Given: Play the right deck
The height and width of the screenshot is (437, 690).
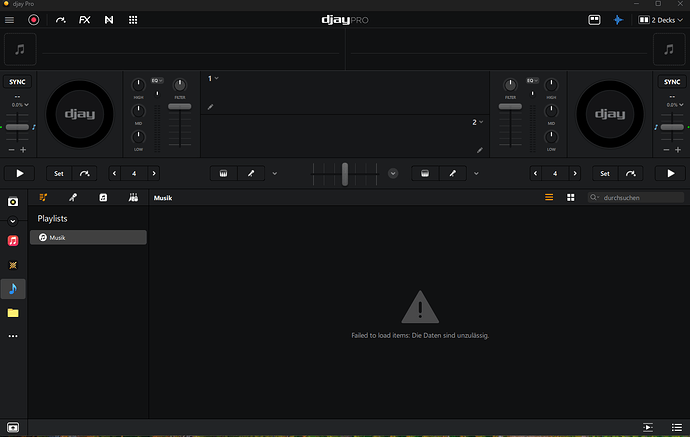Looking at the screenshot, I should [670, 173].
